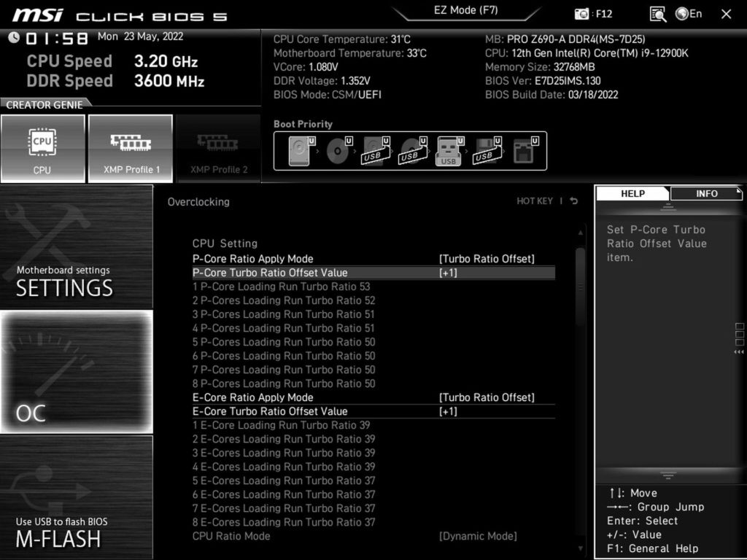Screen dimensions: 747x560
Task: Open the OC overclocking section
Action: (x=76, y=372)
